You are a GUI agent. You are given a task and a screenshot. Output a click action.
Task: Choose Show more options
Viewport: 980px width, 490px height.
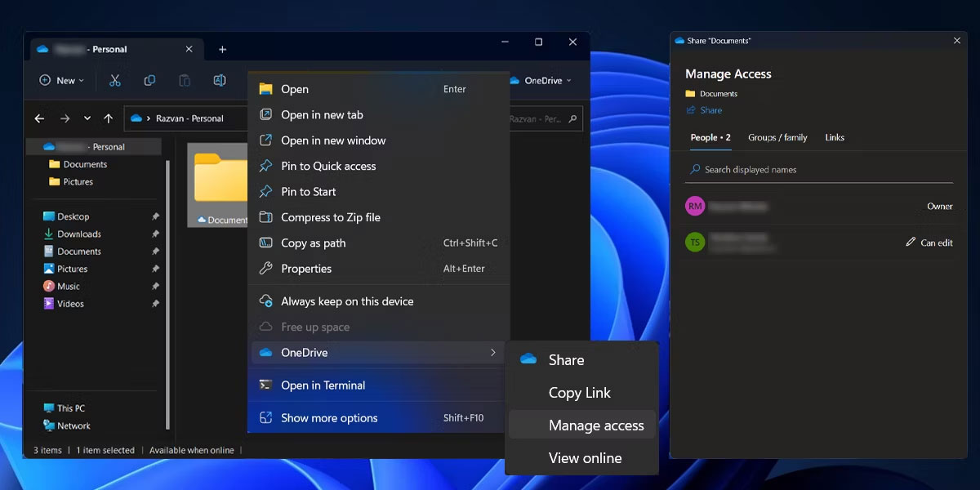(379, 417)
